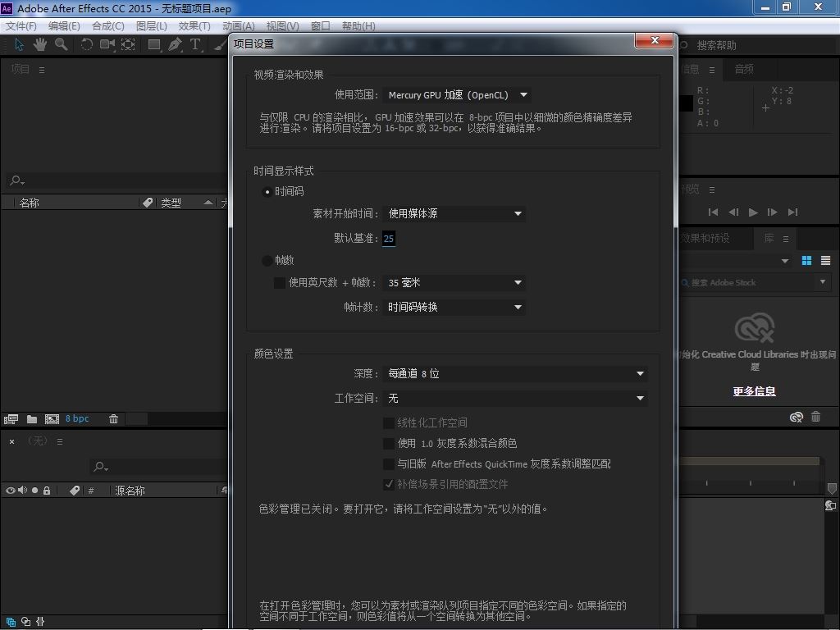
Task: Select the Unified Camera tool
Action: click(107, 44)
